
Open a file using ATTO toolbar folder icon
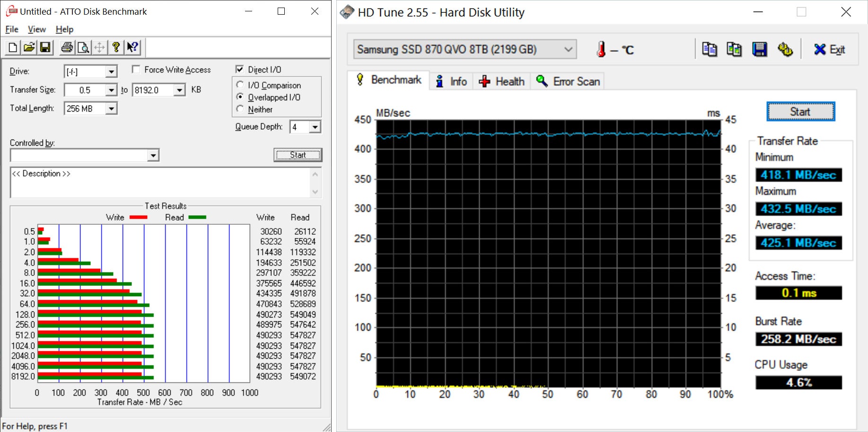(x=29, y=47)
